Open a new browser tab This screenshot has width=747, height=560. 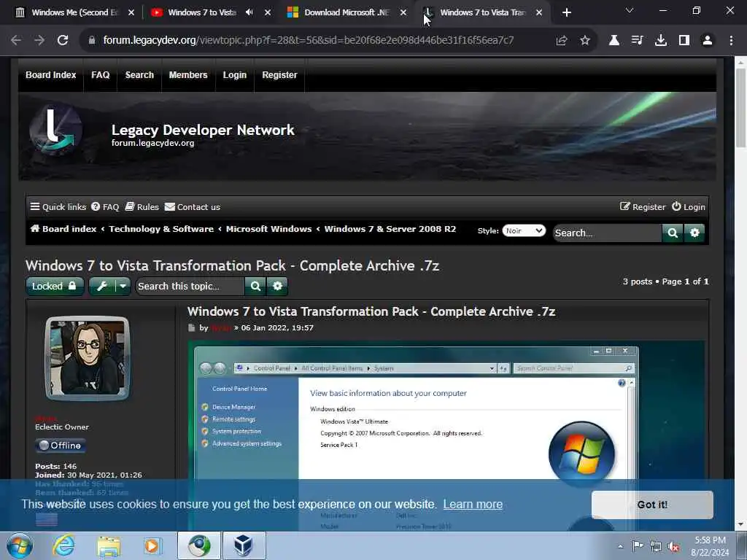[566, 12]
